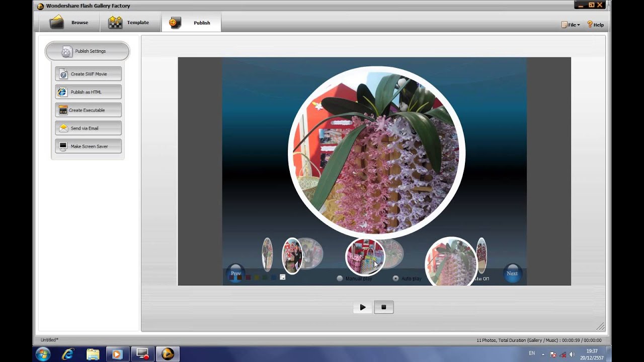The width and height of the screenshot is (644, 362).
Task: Select the large orchid thumbnail at bottom
Action: tap(451, 262)
